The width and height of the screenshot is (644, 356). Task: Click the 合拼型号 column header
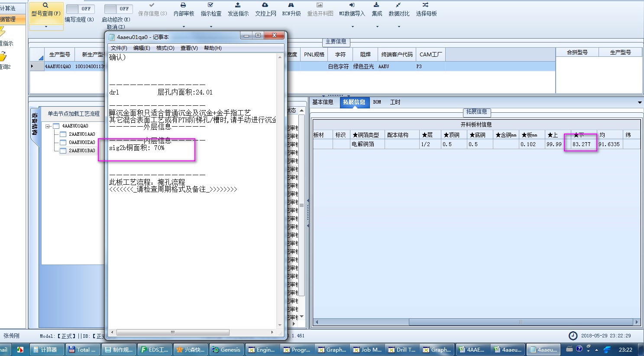[577, 52]
